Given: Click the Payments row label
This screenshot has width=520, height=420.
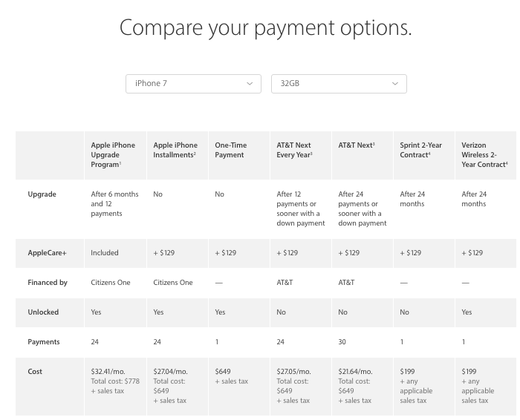Looking at the screenshot, I should click(x=44, y=342).
